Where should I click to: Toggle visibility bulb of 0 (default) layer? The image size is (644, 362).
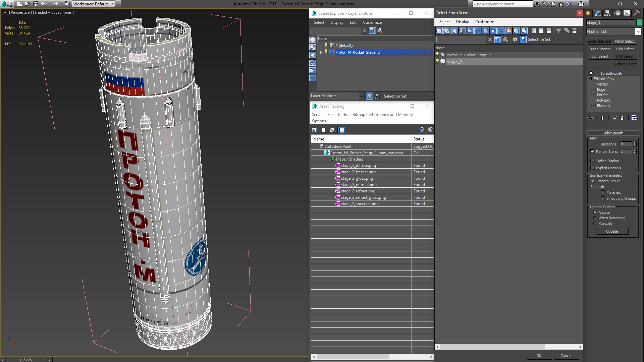(326, 45)
